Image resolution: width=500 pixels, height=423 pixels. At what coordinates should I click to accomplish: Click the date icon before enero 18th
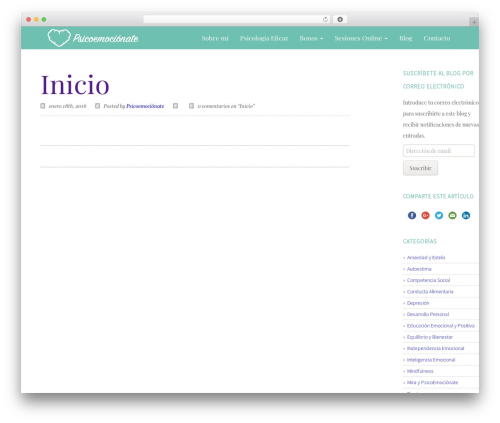(x=43, y=106)
